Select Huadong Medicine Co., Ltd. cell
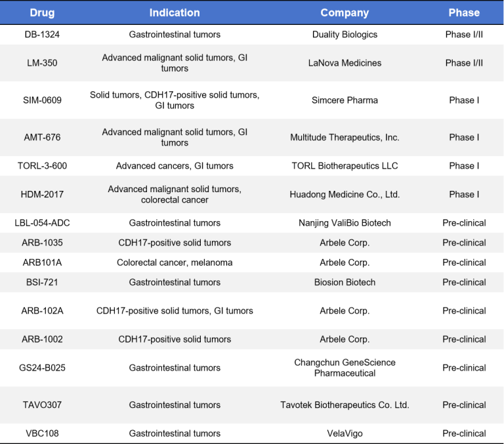This screenshot has width=504, height=444. (345, 194)
